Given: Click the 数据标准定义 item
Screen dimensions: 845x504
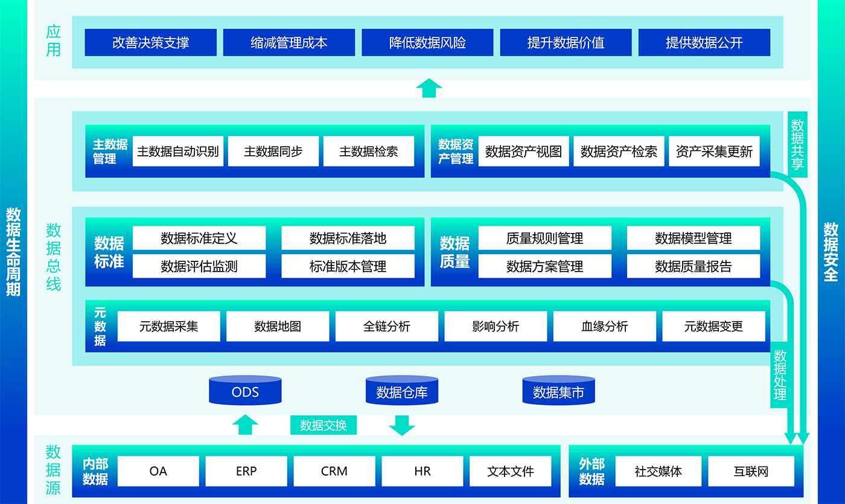Looking at the screenshot, I should [199, 238].
